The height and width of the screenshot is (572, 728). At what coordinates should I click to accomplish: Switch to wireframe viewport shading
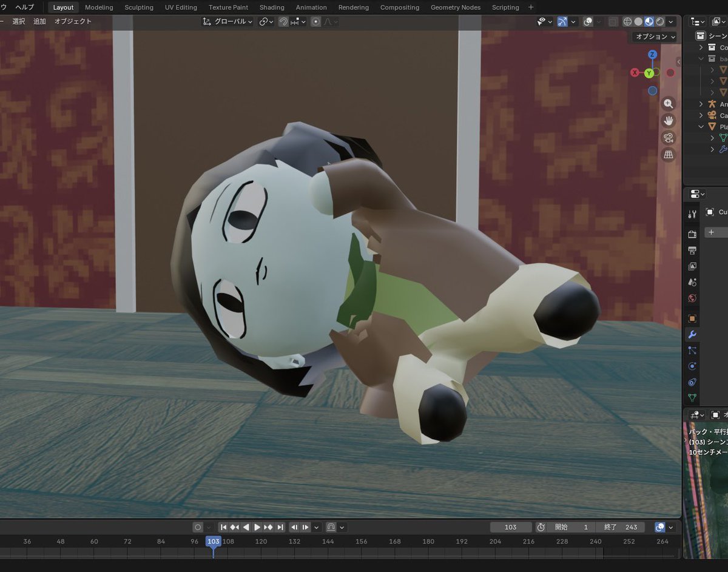627,22
